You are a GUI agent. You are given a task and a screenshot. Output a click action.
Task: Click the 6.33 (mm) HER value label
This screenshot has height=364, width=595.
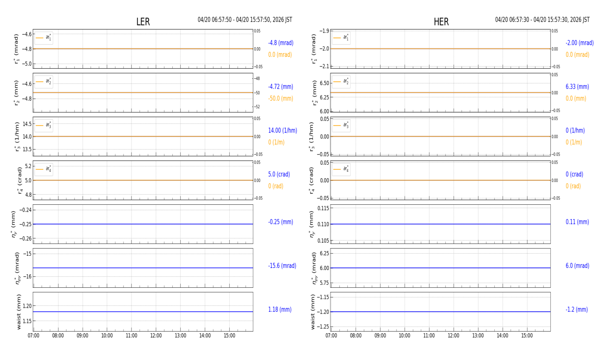pos(577,87)
